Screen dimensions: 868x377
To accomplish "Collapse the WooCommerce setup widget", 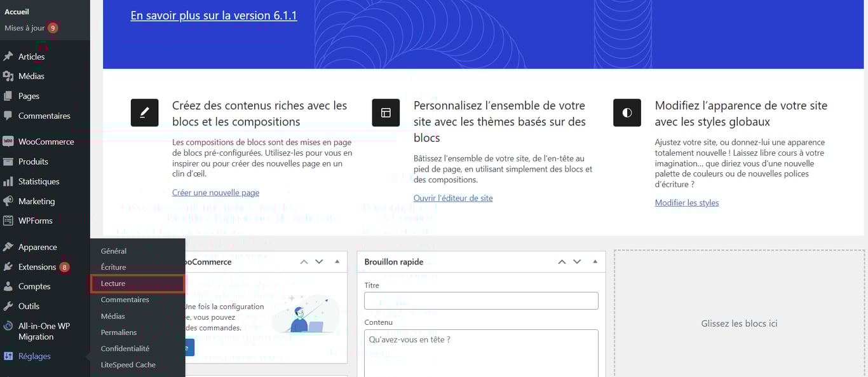I will (337, 261).
